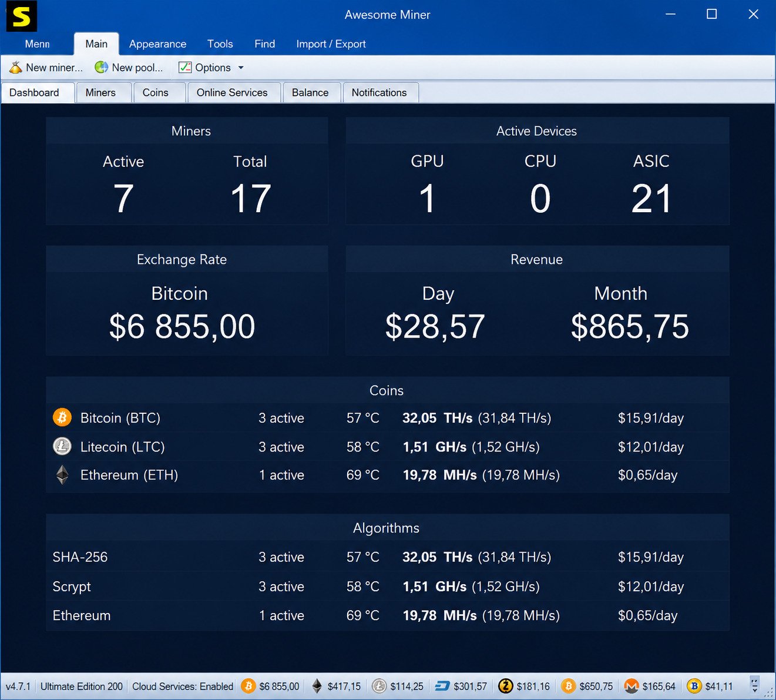The image size is (776, 700).
Task: Click the Active miners count 7
Action: click(123, 199)
